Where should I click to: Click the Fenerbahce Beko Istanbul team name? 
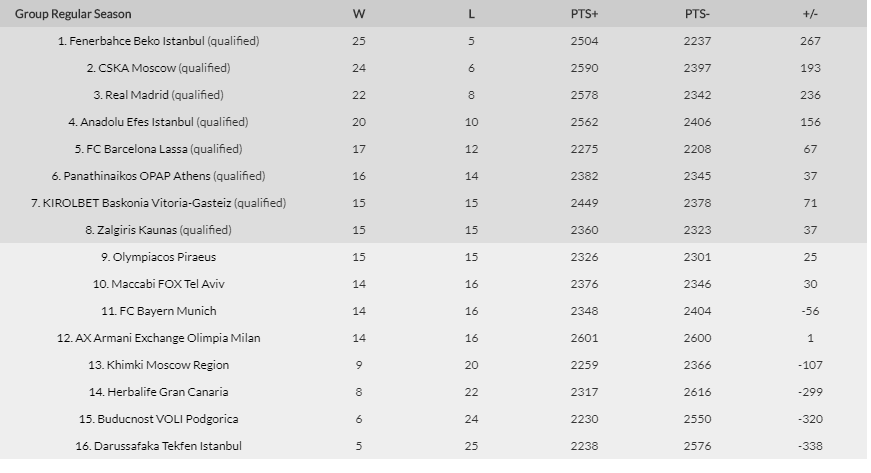[x=138, y=41]
